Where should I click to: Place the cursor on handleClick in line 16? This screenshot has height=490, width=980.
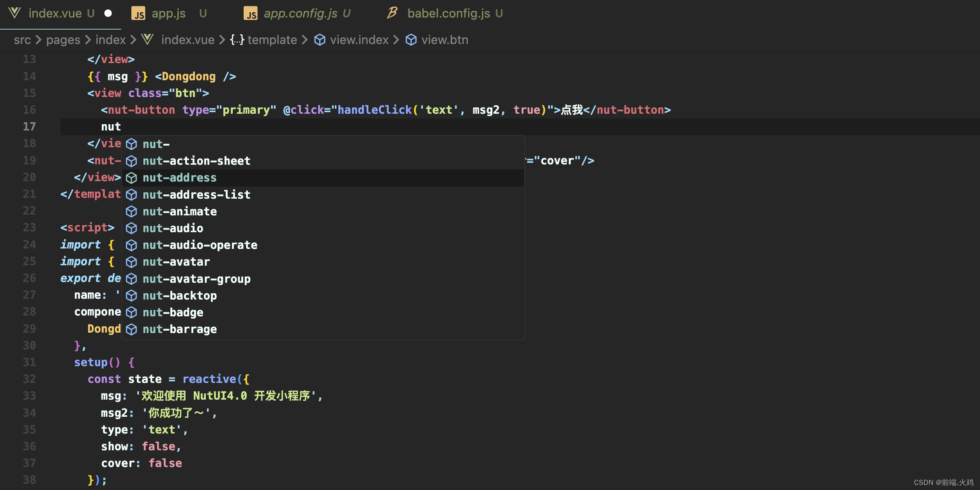[374, 110]
